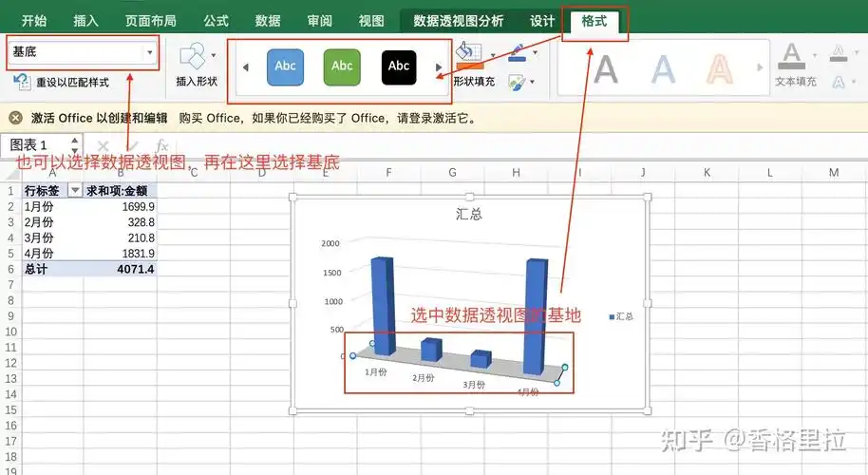Viewport: 868px width, 475px height.
Task: Select the total value 4071.4
Action: (x=120, y=269)
